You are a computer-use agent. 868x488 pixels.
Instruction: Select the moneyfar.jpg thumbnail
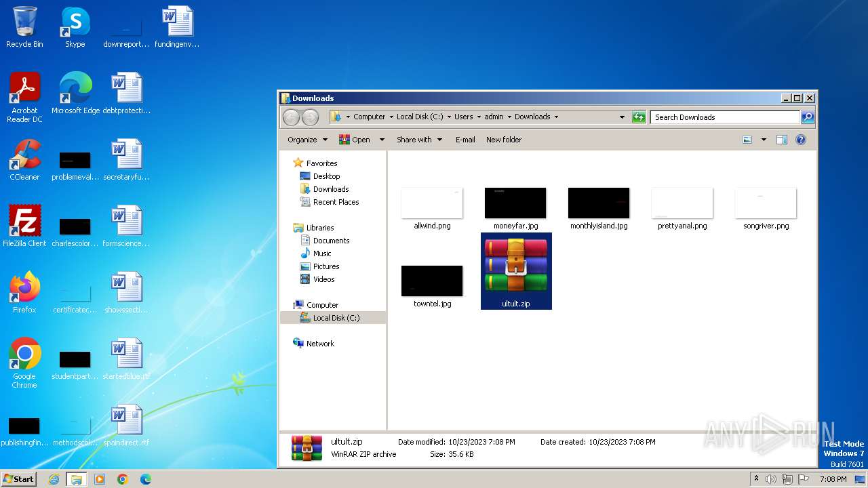click(x=515, y=209)
